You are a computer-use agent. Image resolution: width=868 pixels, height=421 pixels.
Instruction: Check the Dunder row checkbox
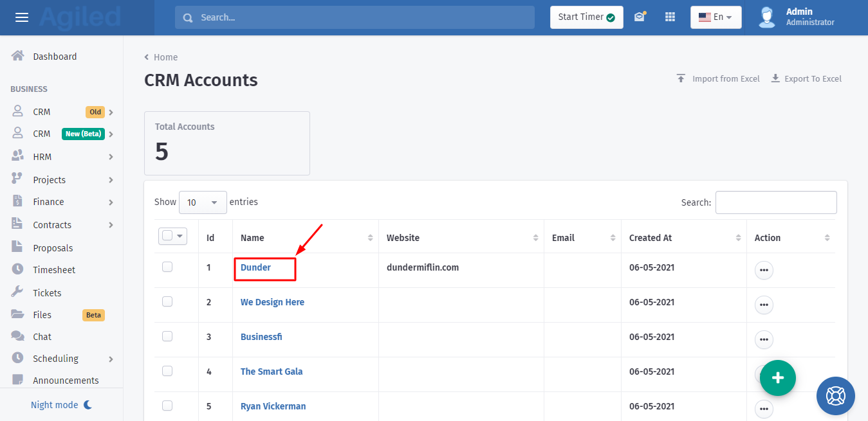167,267
